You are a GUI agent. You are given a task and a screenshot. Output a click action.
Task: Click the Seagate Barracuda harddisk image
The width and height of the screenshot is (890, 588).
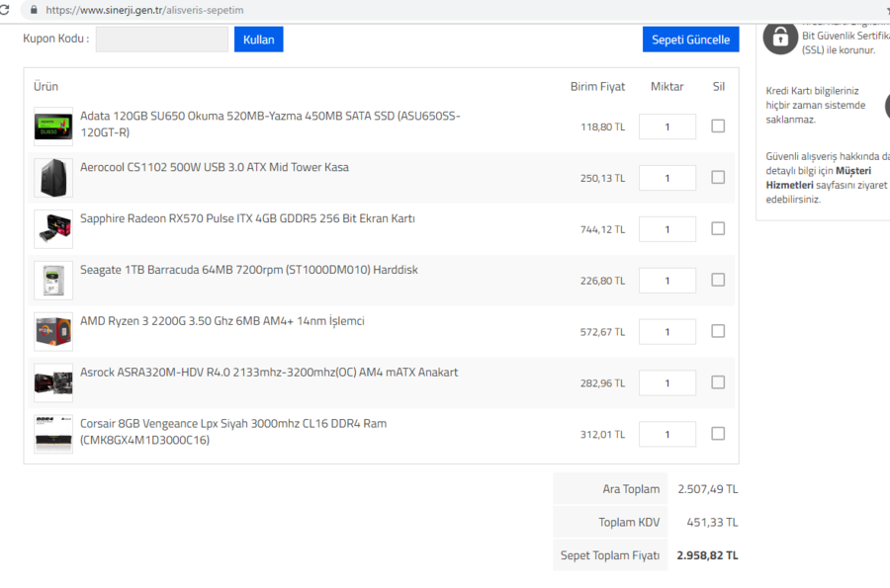[53, 281]
